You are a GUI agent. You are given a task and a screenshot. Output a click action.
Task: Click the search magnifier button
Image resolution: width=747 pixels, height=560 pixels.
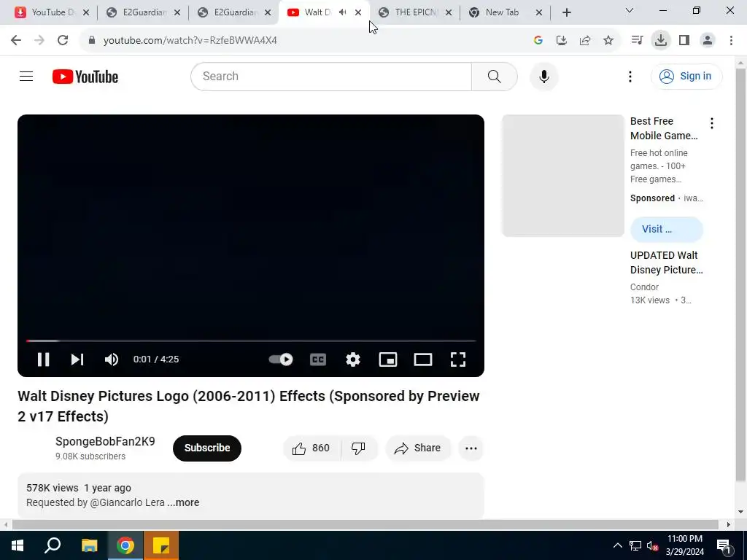click(495, 76)
